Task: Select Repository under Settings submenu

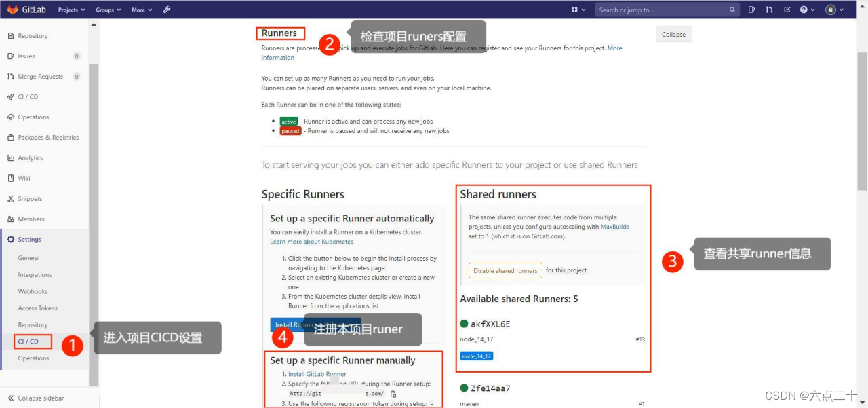Action: click(33, 325)
